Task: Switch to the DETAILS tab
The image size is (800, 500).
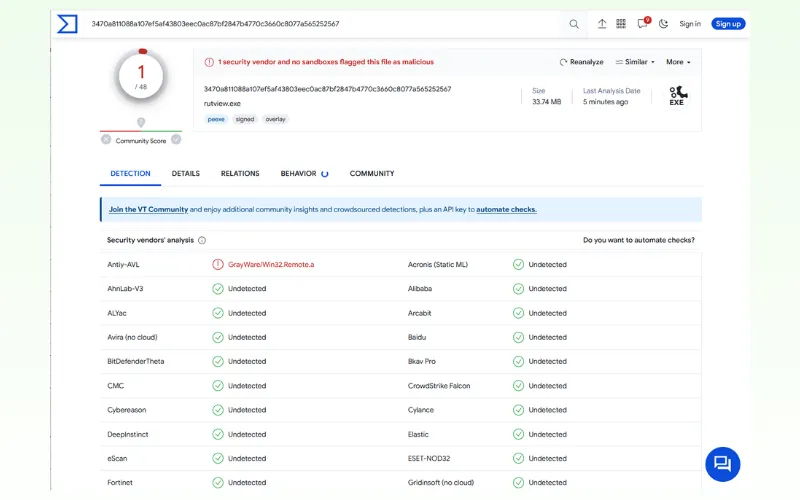Action: pyautogui.click(x=186, y=173)
